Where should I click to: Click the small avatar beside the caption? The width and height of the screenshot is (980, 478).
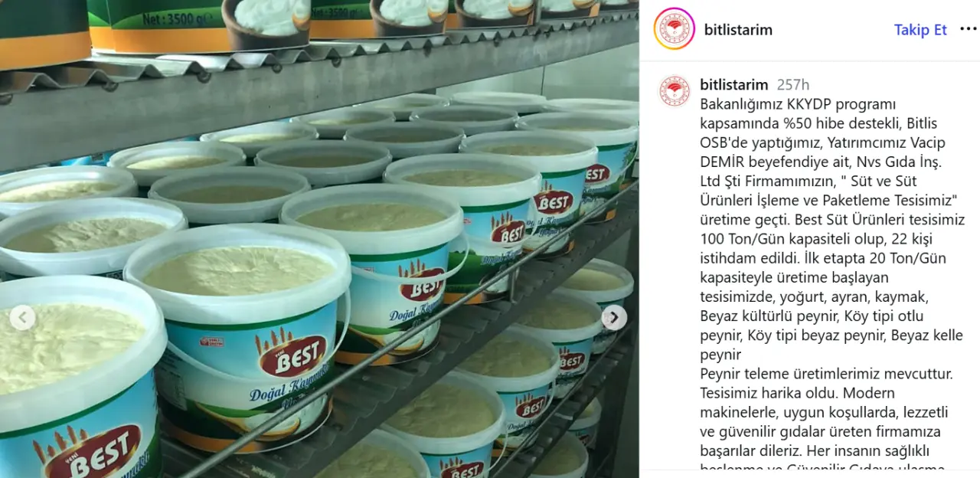(675, 90)
